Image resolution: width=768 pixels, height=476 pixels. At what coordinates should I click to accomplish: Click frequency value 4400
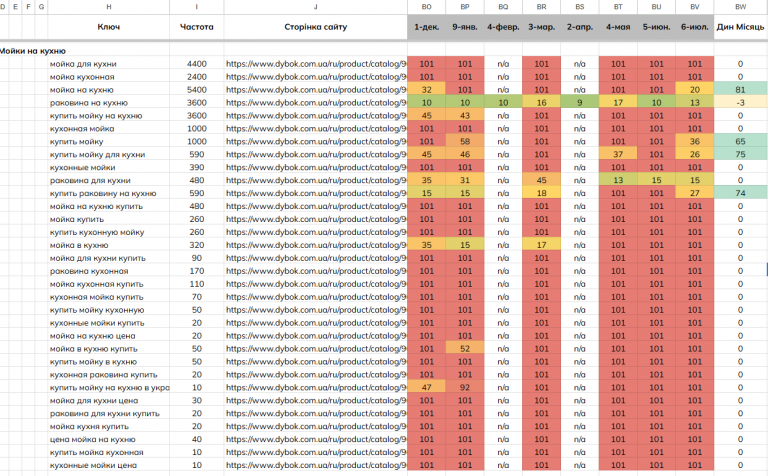click(196, 64)
